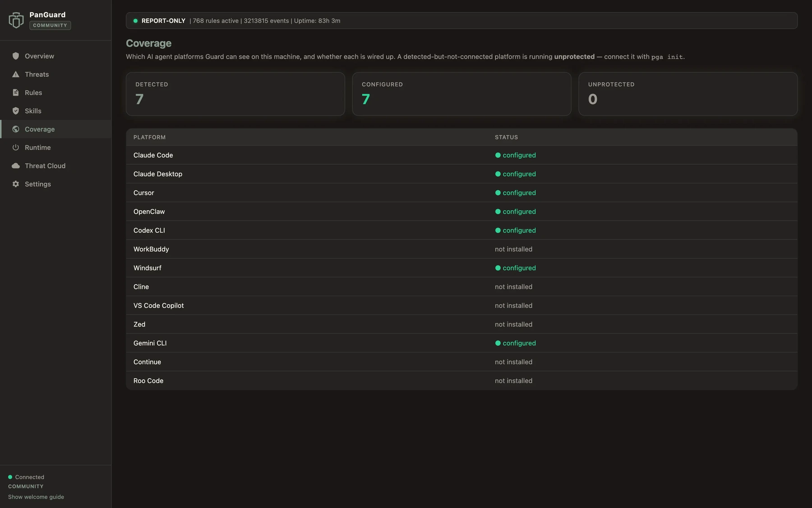The width and height of the screenshot is (812, 508).
Task: Click Cline's 'not installed' status
Action: click(513, 287)
